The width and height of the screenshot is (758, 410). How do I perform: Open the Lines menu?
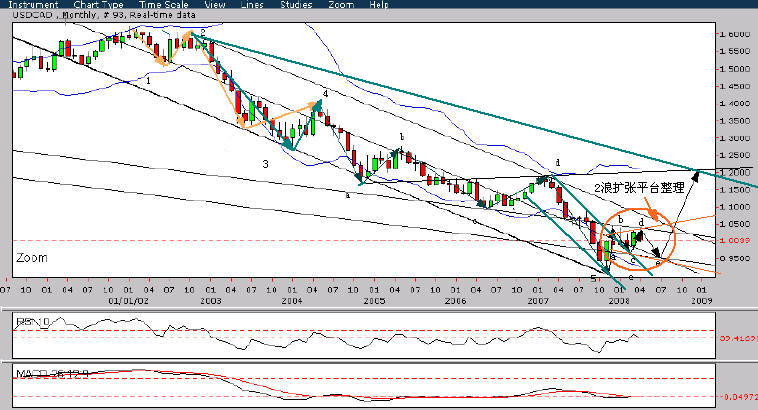[252, 4]
